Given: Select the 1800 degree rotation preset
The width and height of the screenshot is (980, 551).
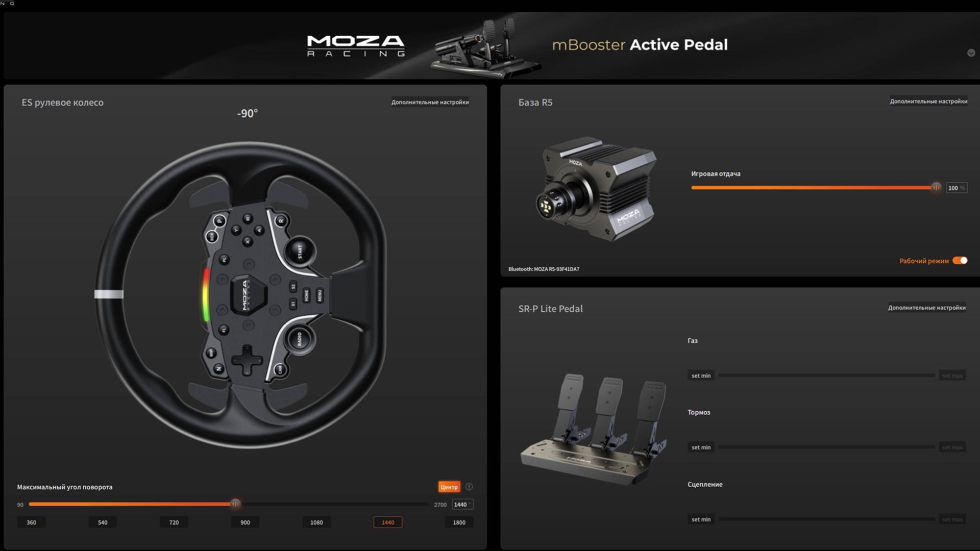Looking at the screenshot, I should [459, 522].
